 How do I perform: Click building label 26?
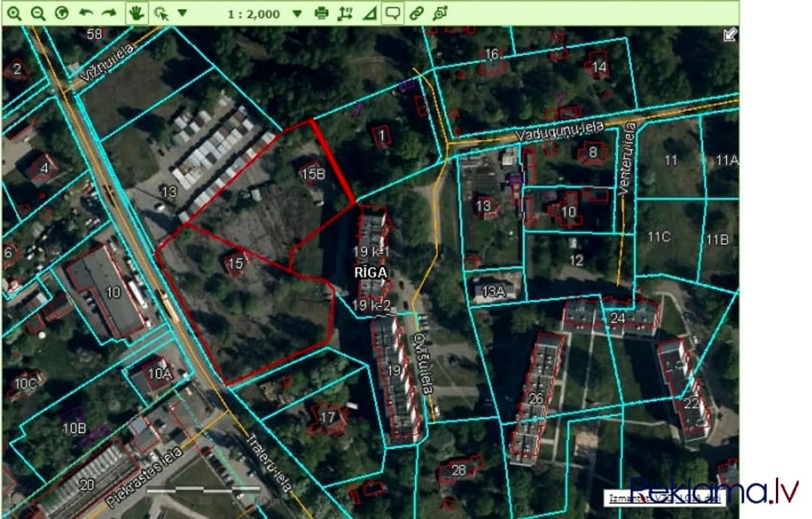tap(535, 399)
